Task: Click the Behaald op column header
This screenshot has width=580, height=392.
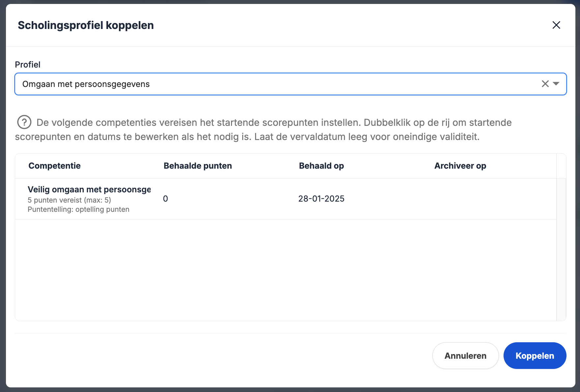Action: [321, 166]
